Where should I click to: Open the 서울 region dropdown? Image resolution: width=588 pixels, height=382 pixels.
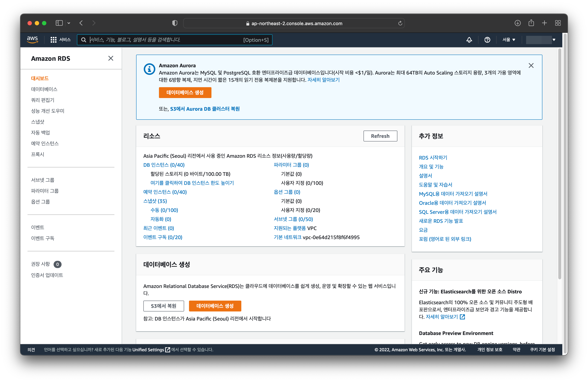tap(509, 40)
